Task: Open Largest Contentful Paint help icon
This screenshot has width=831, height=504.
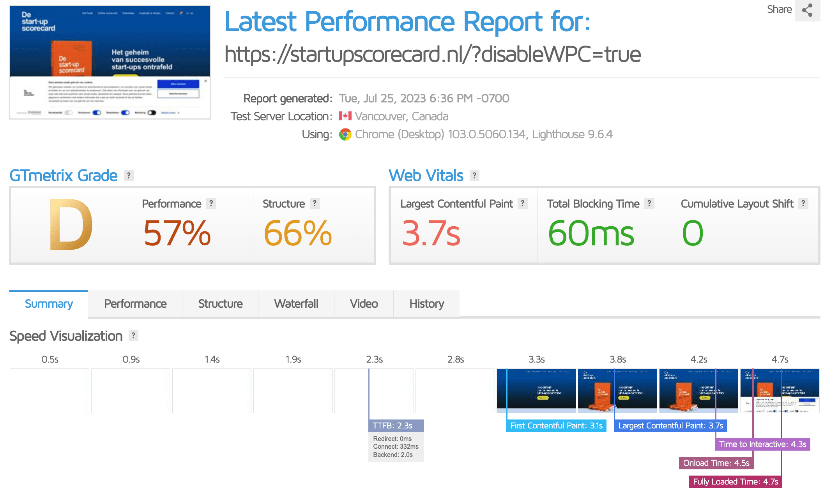Action: click(x=522, y=203)
